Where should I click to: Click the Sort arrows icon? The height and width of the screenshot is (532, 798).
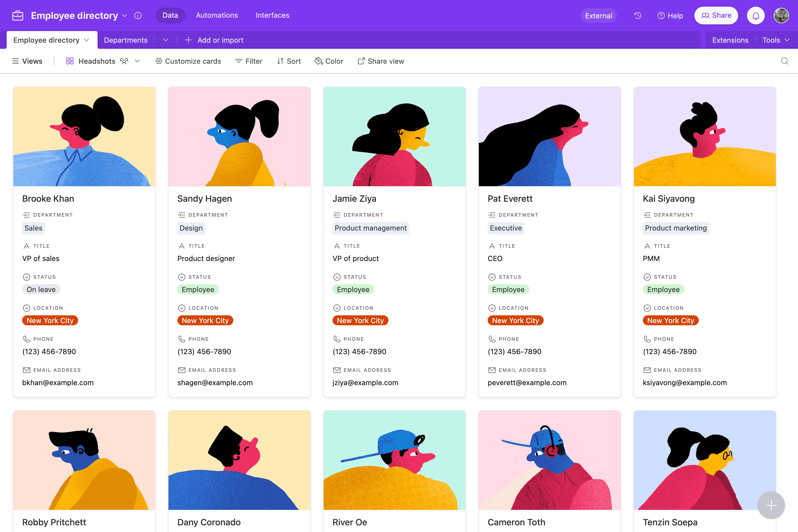pyautogui.click(x=280, y=61)
